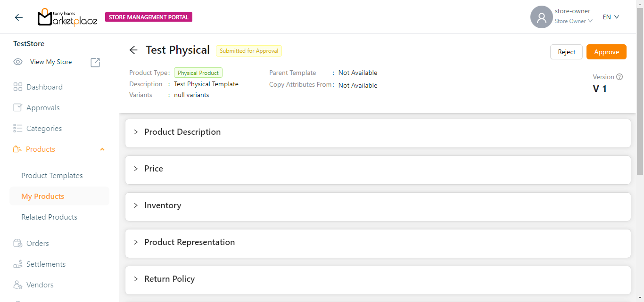Open the EN language dropdown

click(x=611, y=17)
